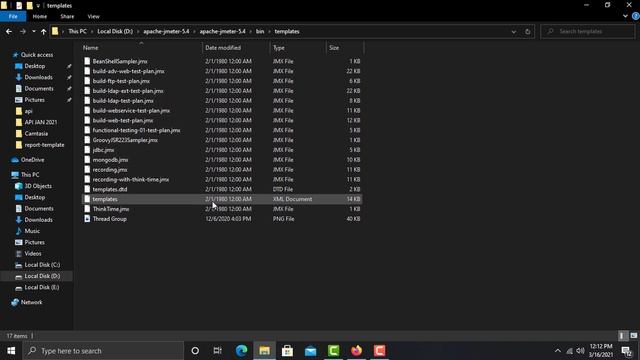640x360 pixels.
Task: Open the 'API JAN 2021' folder
Action: [x=41, y=122]
